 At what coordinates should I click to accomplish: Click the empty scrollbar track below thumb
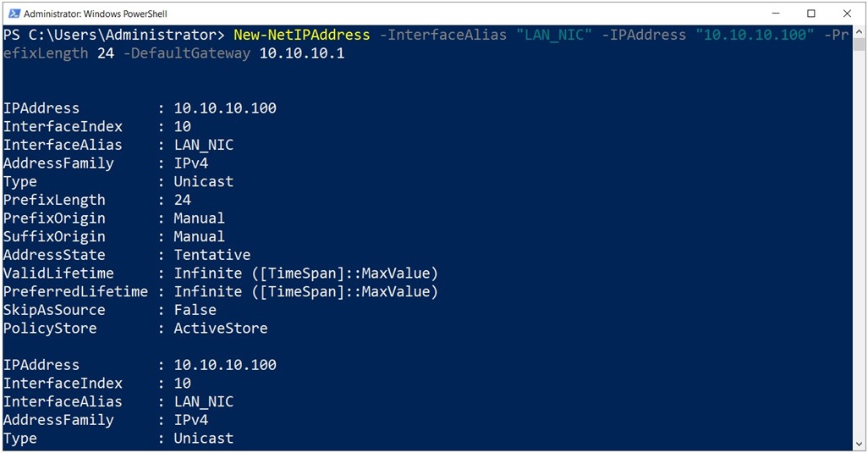point(860,244)
